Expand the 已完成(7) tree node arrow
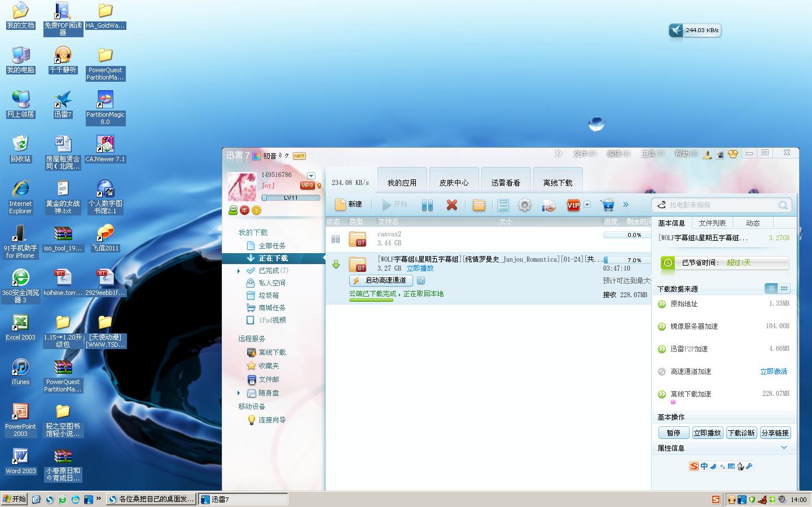The image size is (812, 507). pyautogui.click(x=239, y=271)
